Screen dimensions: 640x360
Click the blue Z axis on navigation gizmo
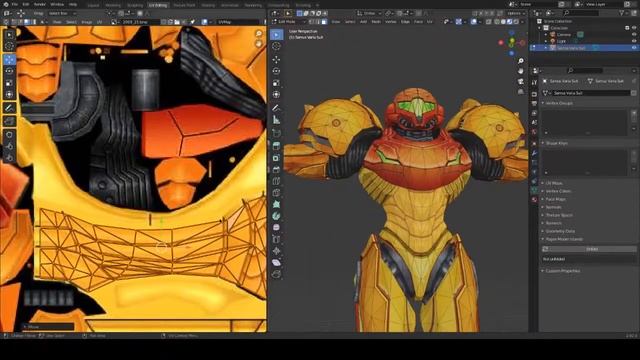tap(511, 53)
